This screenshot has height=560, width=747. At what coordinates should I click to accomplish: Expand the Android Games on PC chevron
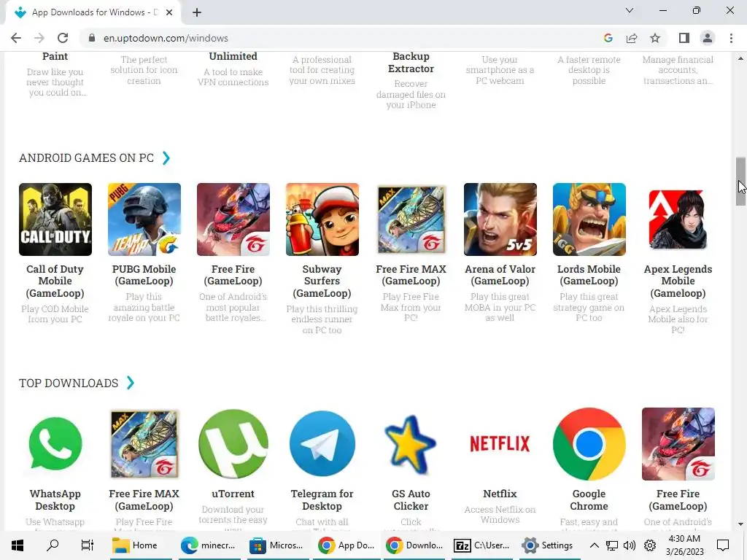[x=166, y=157]
